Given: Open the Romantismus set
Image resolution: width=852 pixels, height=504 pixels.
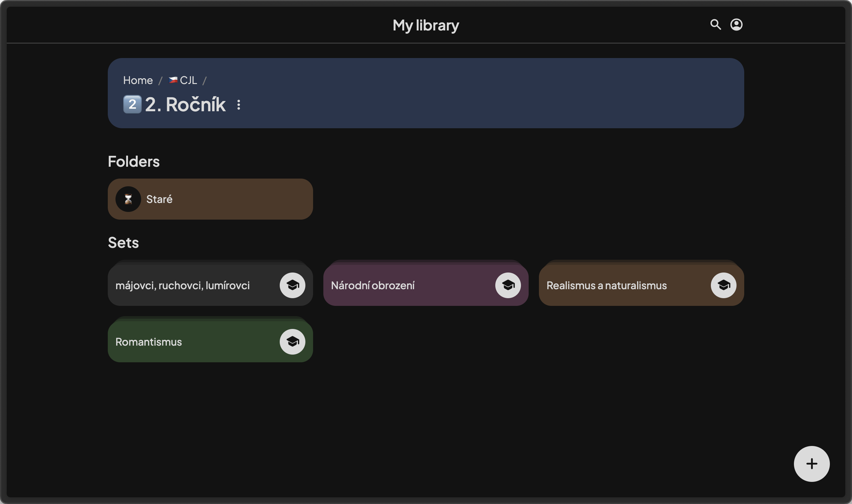Looking at the screenshot, I should [210, 342].
